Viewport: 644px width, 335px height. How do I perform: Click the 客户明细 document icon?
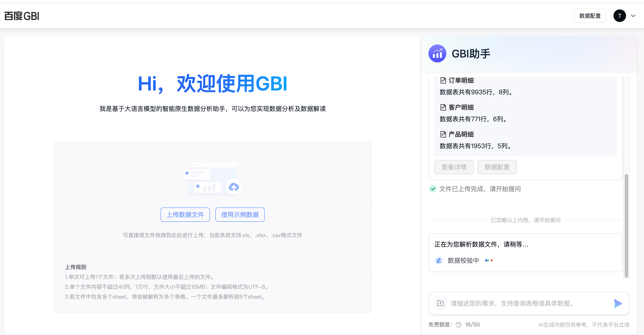tap(443, 108)
